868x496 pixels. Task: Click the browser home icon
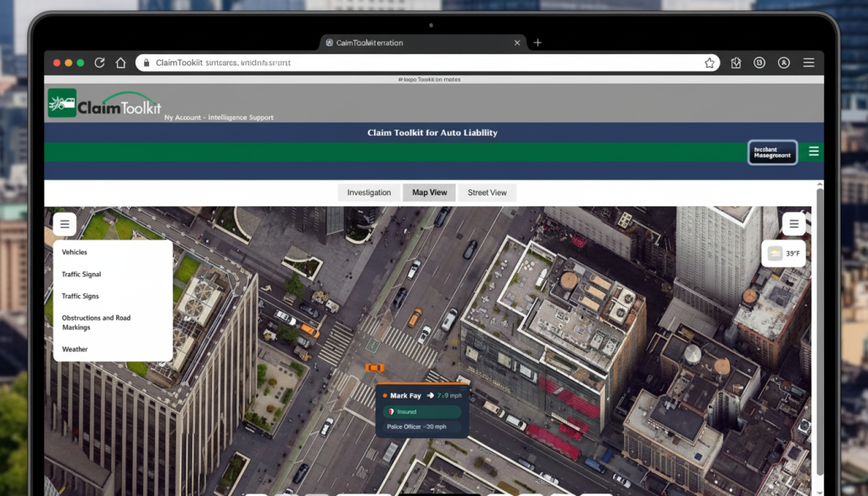tap(120, 63)
